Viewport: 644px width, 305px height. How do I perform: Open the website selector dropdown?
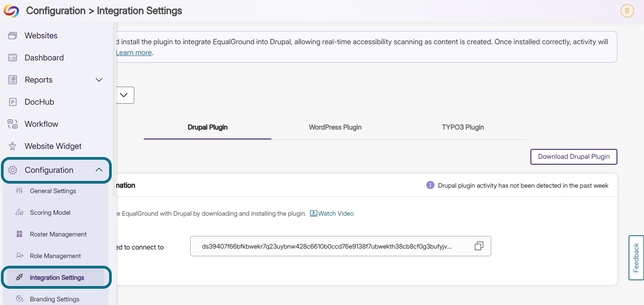click(x=124, y=95)
